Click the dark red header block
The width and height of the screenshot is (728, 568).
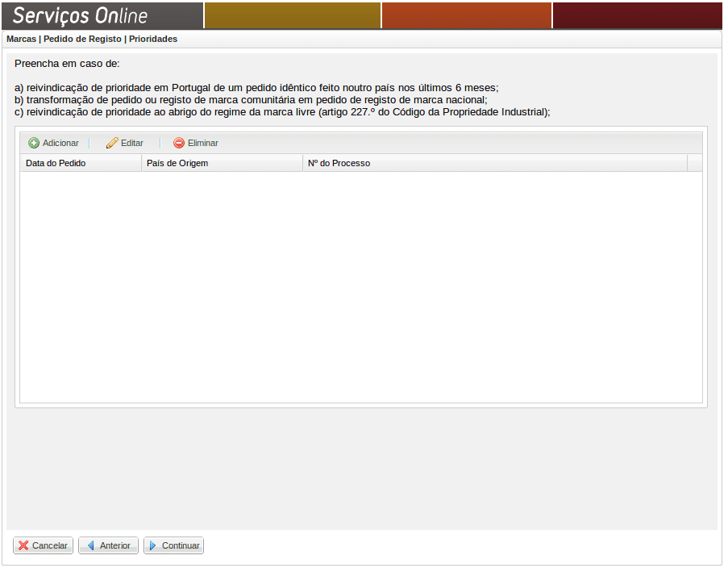tap(637, 15)
